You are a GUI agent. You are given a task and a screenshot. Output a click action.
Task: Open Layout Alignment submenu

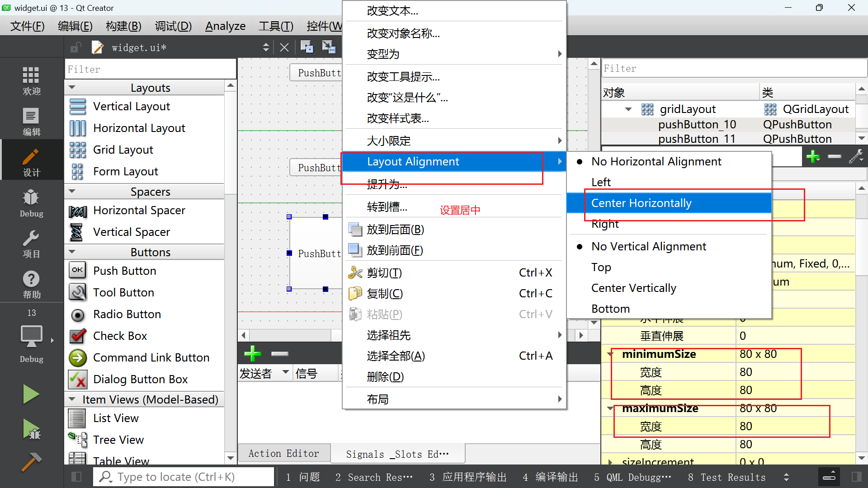click(x=454, y=161)
